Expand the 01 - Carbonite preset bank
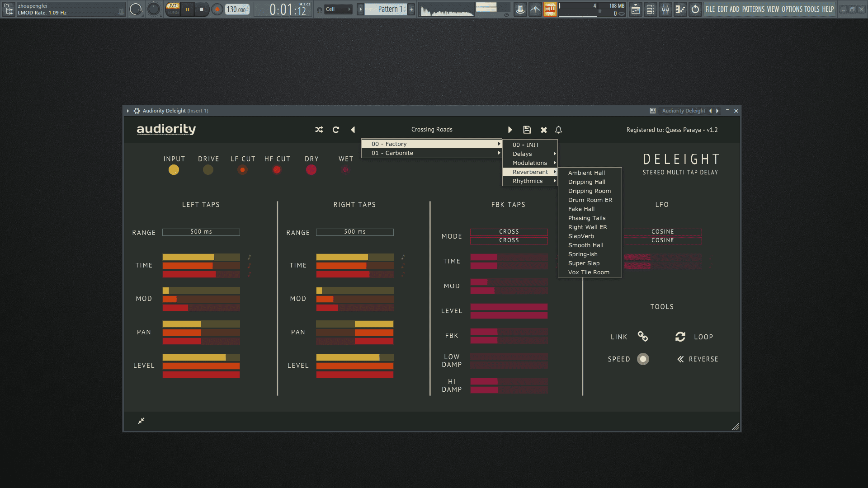This screenshot has height=488, width=868. pos(432,153)
